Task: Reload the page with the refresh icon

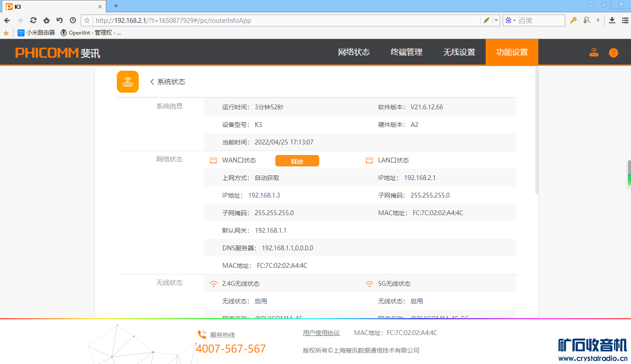Action: (33, 20)
